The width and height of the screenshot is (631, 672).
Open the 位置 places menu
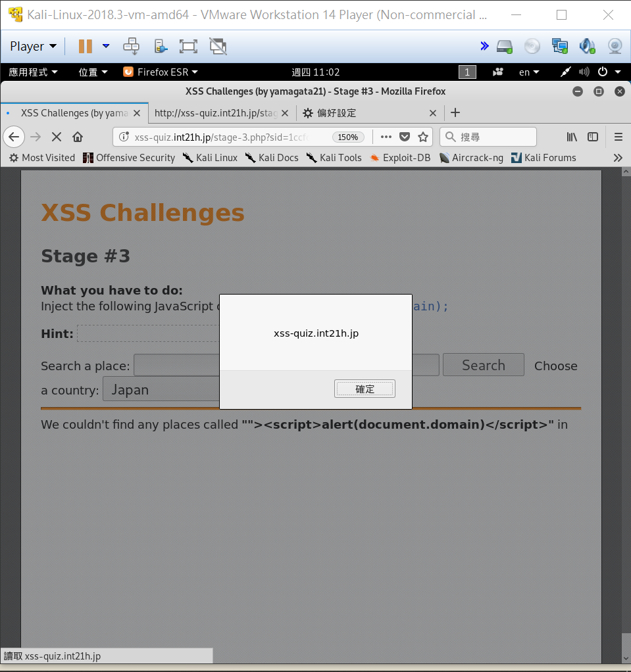(x=93, y=72)
